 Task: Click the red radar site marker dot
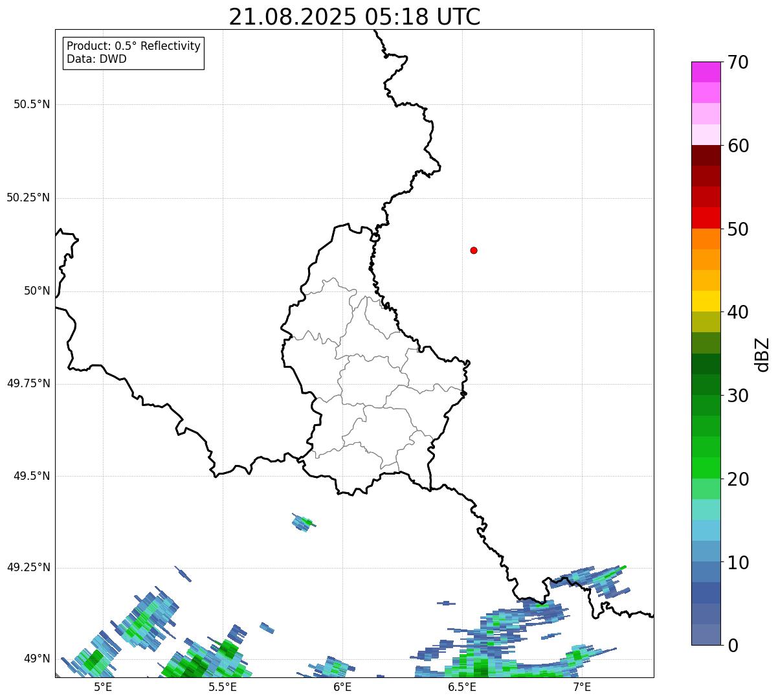point(474,250)
